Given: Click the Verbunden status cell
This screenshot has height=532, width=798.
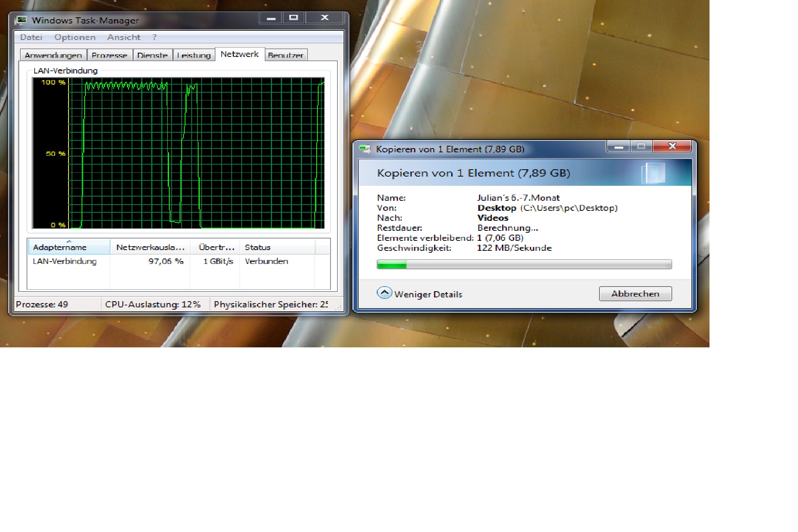Looking at the screenshot, I should click(x=266, y=261).
